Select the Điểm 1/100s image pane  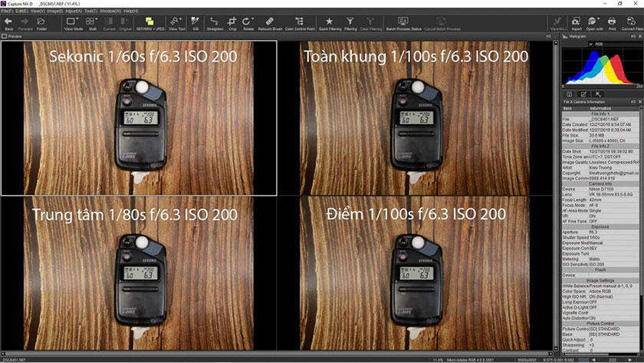[x=415, y=273]
